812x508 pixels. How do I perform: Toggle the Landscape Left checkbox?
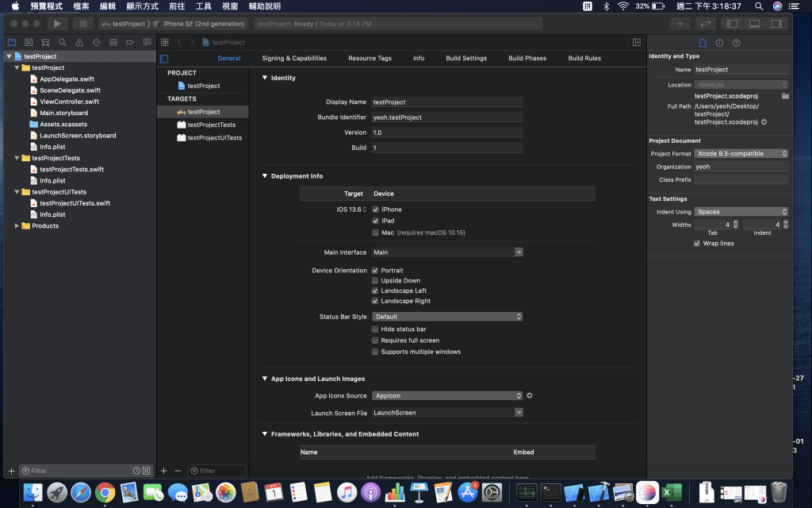point(375,291)
